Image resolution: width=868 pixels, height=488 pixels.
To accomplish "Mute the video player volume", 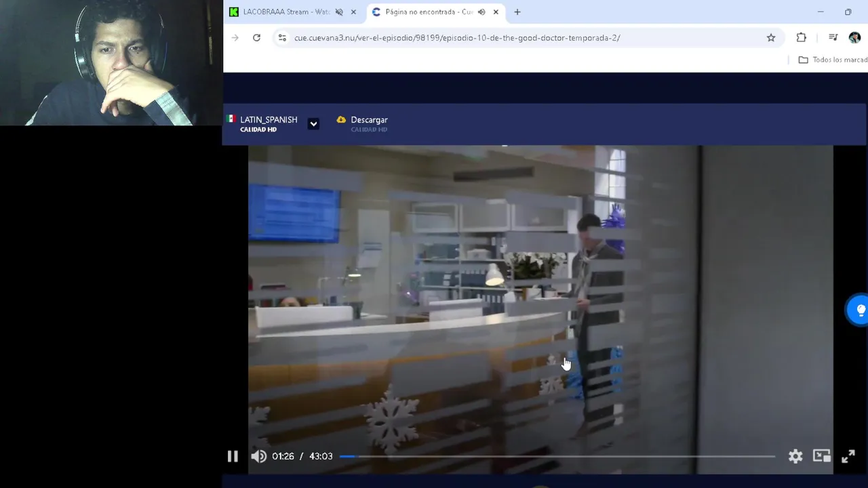I will coord(258,456).
